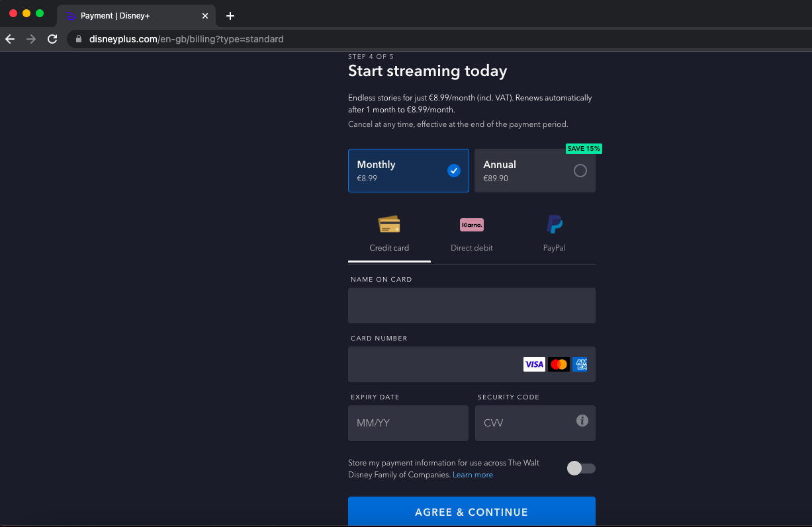Image resolution: width=812 pixels, height=527 pixels.
Task: Click the padlock site security icon
Action: coord(79,39)
